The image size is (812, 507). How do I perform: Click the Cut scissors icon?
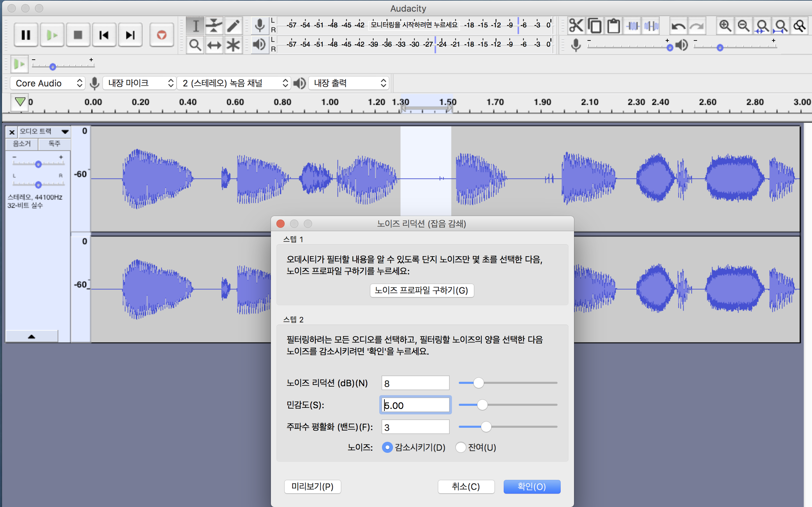click(x=576, y=26)
